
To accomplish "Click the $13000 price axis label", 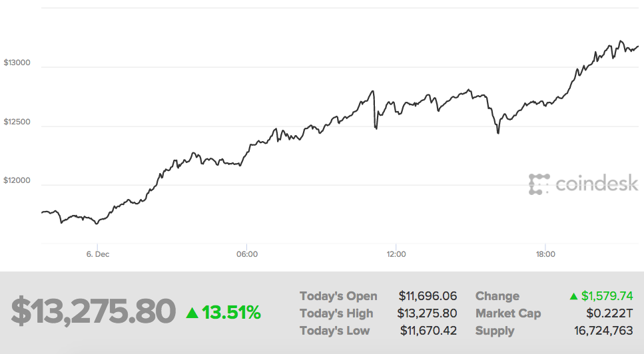I will point(17,63).
